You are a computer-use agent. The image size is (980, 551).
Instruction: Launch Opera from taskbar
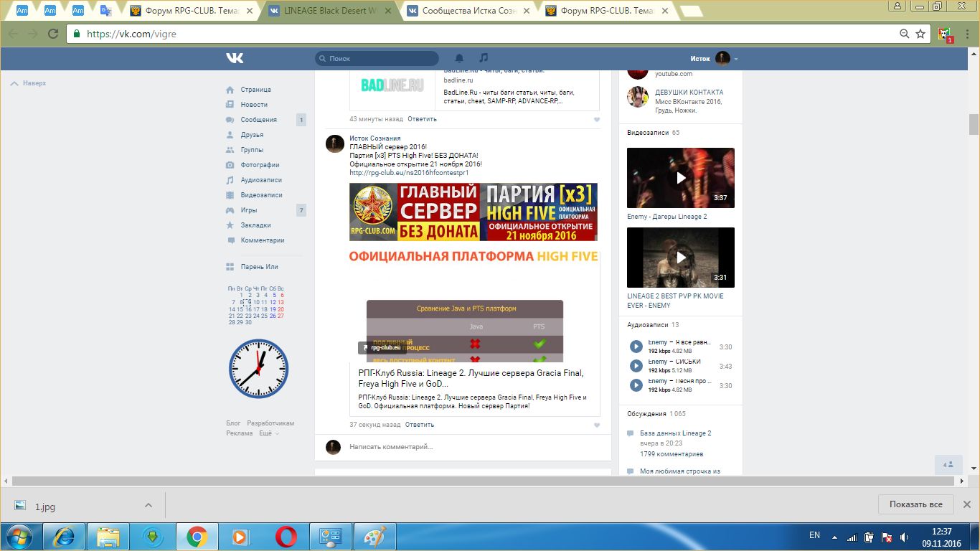pyautogui.click(x=286, y=536)
